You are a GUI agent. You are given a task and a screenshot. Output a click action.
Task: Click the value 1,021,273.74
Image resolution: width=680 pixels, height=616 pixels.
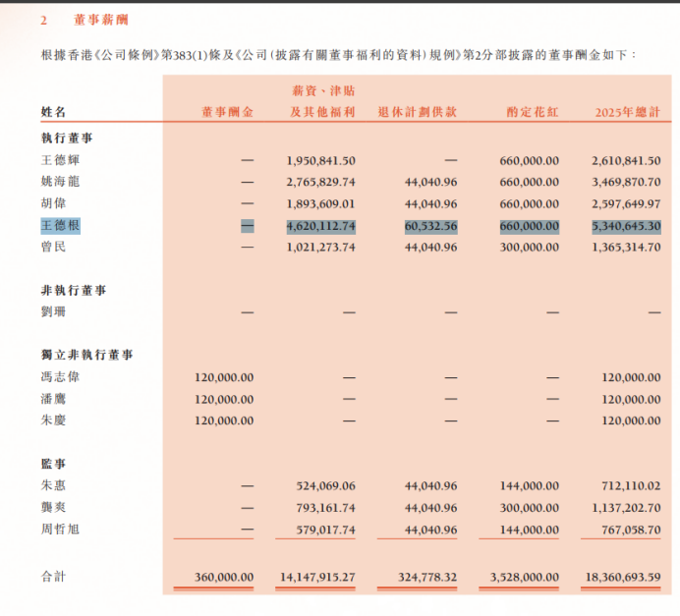(x=321, y=248)
